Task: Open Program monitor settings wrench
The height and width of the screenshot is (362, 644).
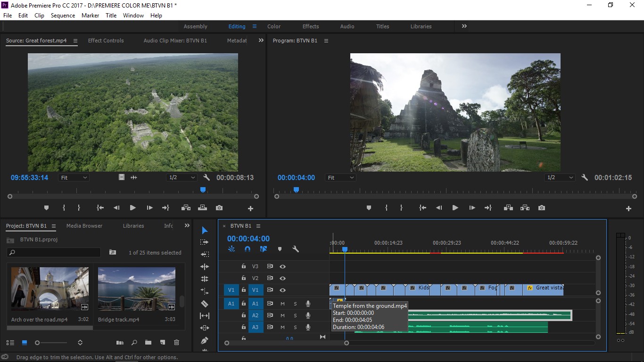Action: pos(585,178)
